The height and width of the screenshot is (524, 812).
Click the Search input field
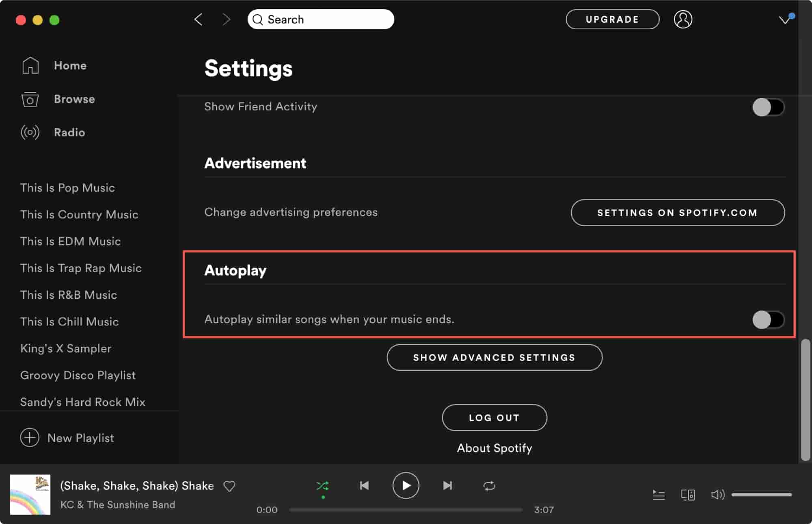tap(321, 19)
